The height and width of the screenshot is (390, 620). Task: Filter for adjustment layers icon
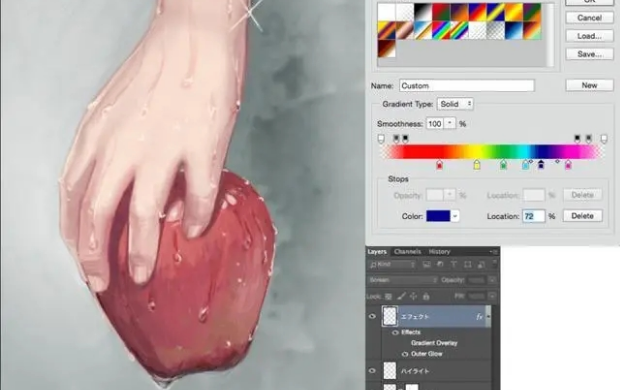point(440,264)
